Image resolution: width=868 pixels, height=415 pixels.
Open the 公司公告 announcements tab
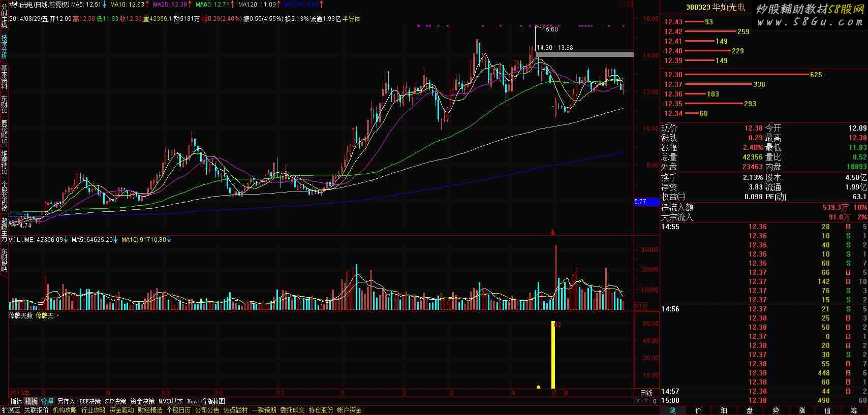click(x=207, y=410)
